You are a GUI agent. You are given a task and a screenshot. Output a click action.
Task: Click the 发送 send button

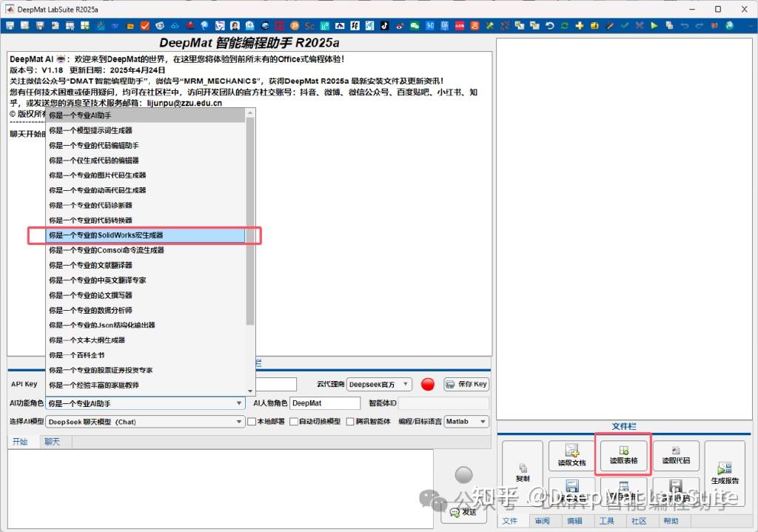[x=463, y=512]
